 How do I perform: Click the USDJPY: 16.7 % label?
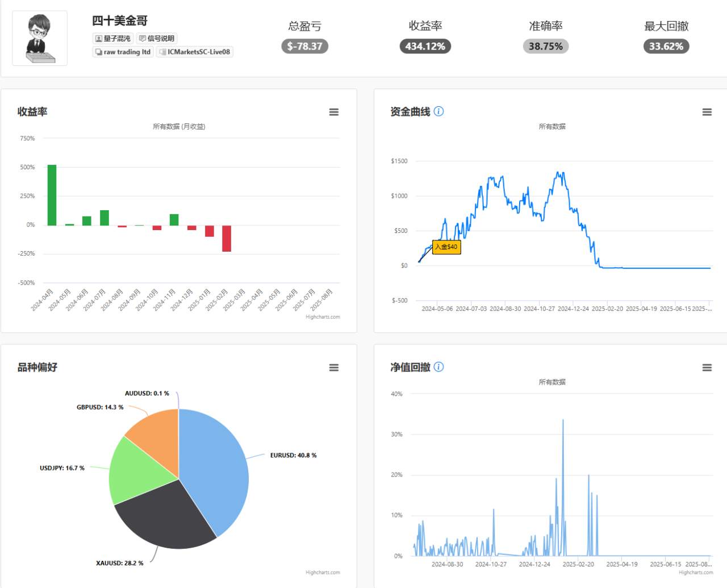pyautogui.click(x=62, y=468)
